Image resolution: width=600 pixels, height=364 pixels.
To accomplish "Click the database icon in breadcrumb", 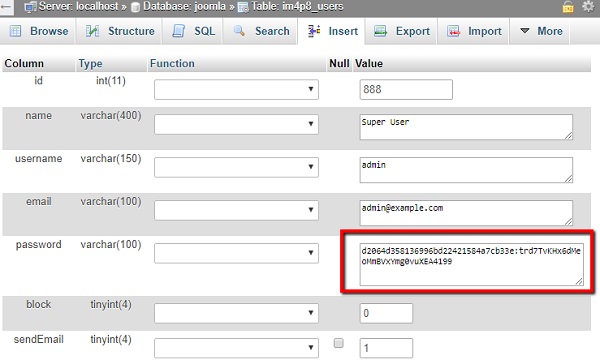I will [x=135, y=7].
